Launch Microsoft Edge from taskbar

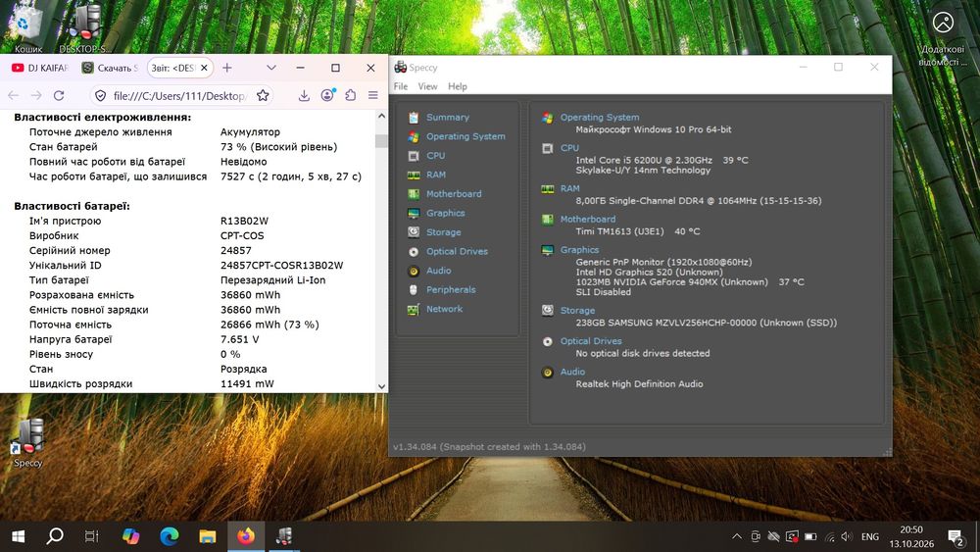pyautogui.click(x=169, y=536)
